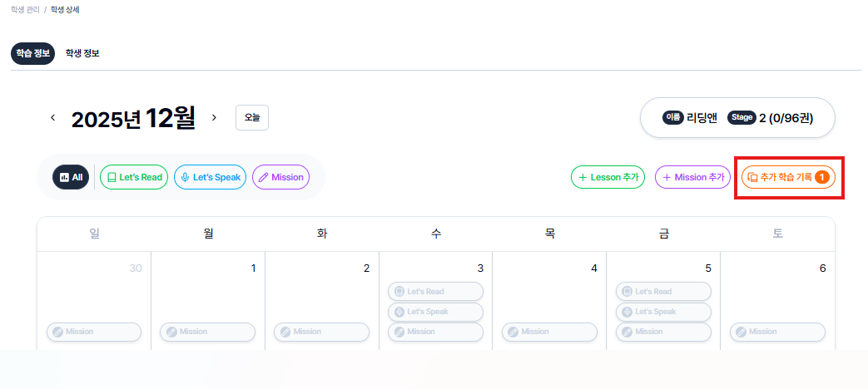Click the Mission 추가 button
Viewport: 868px width, 389px height.
692,177
